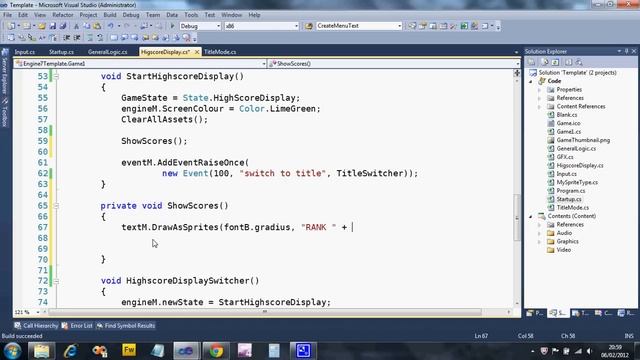Select GameThumbnail.png in Solution Explorer

pyautogui.click(x=583, y=140)
